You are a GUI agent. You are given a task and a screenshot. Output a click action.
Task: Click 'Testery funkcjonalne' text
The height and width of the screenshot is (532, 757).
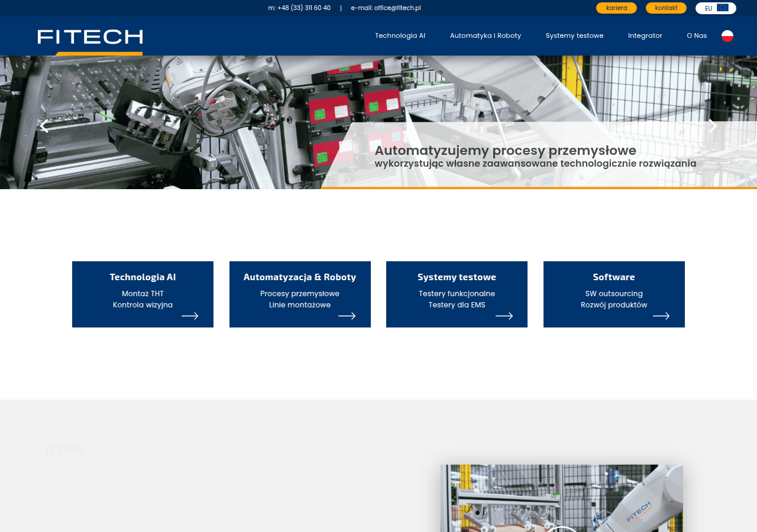coord(457,293)
